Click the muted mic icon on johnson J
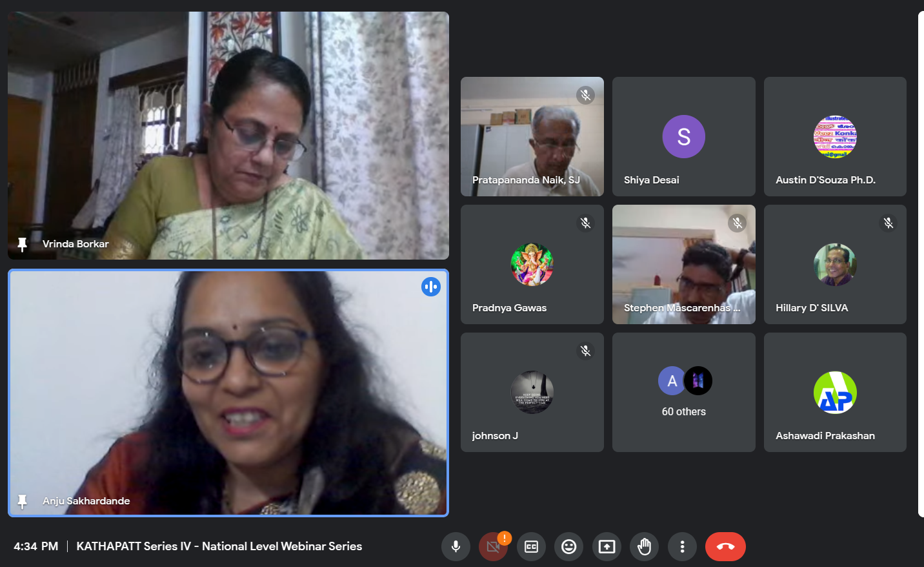Image resolution: width=924 pixels, height=567 pixels. 585,351
